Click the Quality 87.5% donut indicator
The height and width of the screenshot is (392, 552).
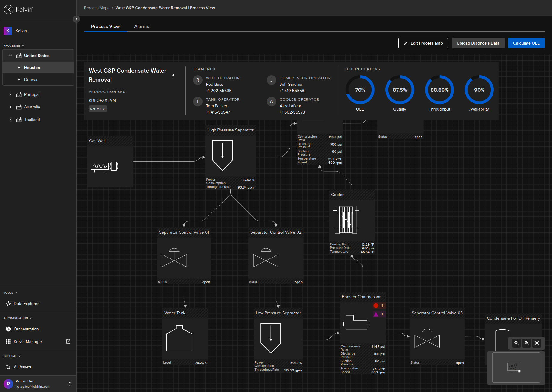point(399,90)
